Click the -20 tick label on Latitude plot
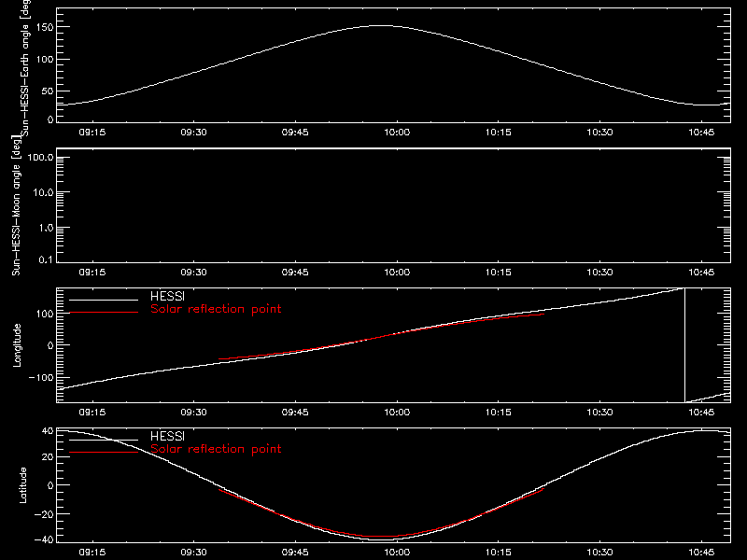The height and width of the screenshot is (560, 747). (44, 514)
